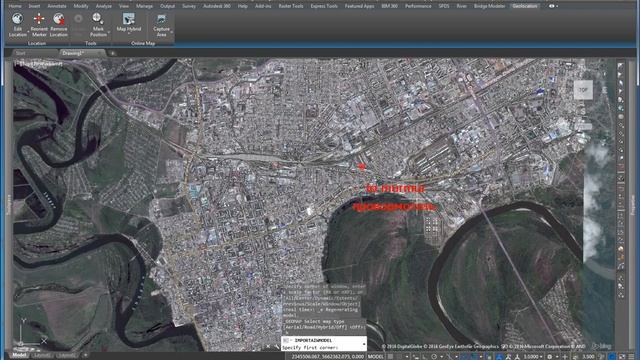Open the Express Tools ribbon tab
Viewport: 640px width, 360px height.
click(324, 6)
